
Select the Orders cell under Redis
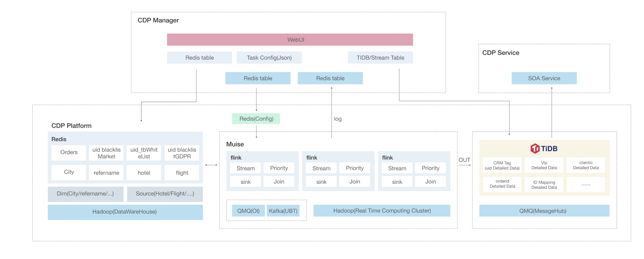[69, 152]
